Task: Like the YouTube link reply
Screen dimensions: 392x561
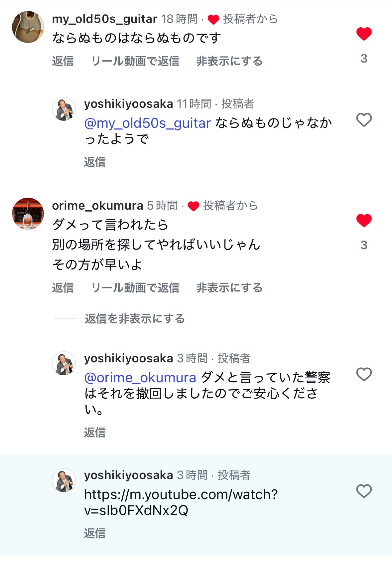Action: (x=364, y=491)
